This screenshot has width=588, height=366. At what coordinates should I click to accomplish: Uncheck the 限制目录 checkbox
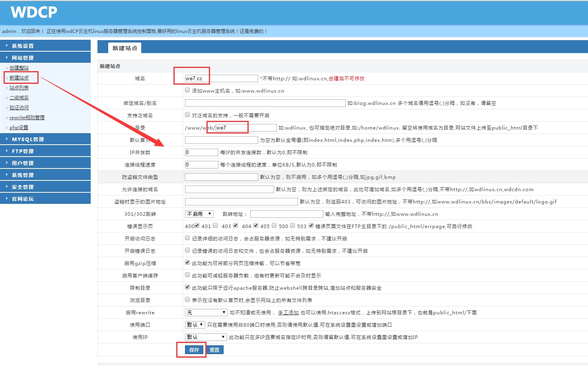(187, 287)
